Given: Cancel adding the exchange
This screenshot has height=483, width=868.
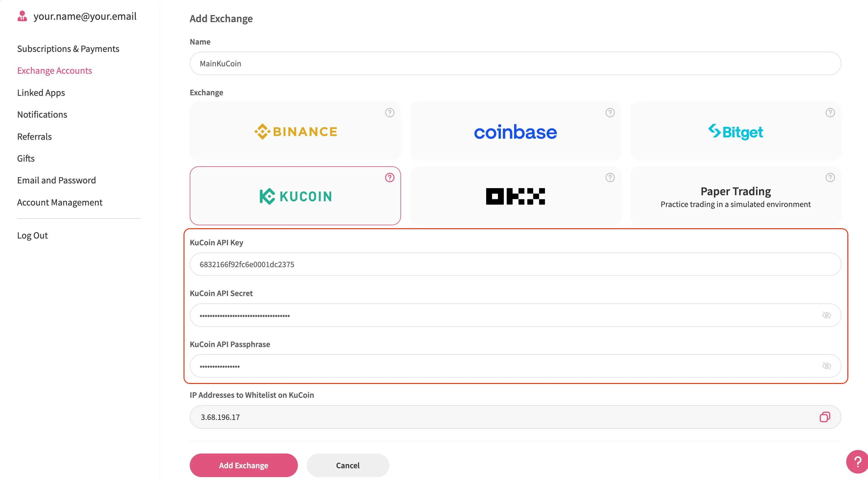Looking at the screenshot, I should point(348,465).
